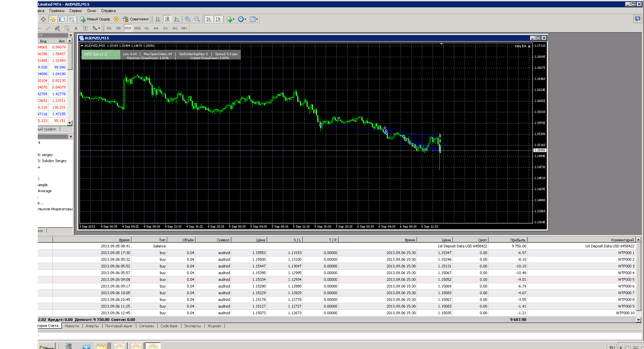Select the text 'A' tool

76,28
